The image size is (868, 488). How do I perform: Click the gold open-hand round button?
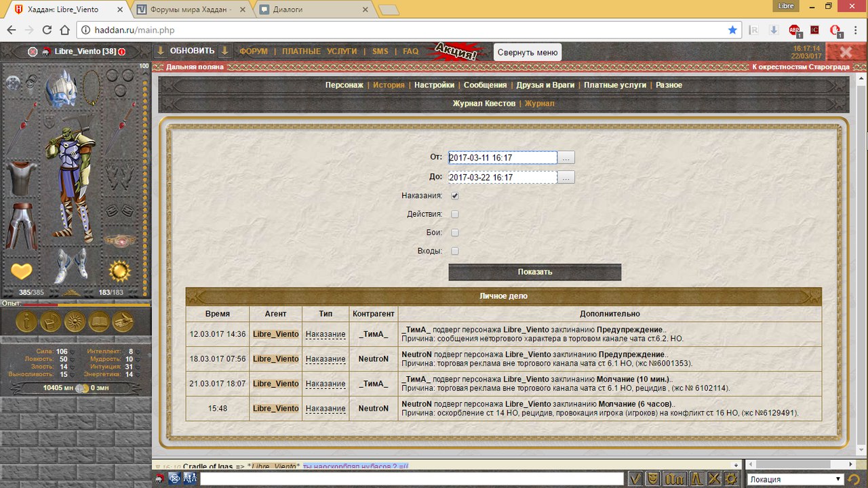pos(123,321)
